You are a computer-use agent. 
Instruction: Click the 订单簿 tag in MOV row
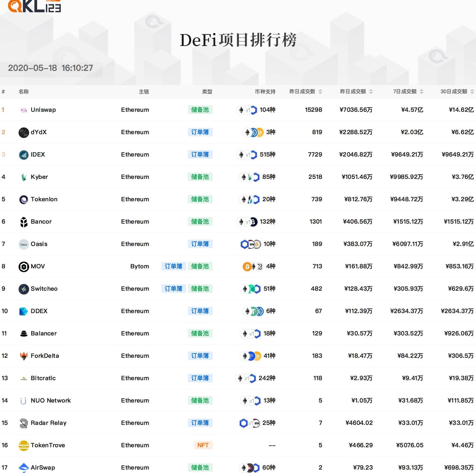point(173,266)
